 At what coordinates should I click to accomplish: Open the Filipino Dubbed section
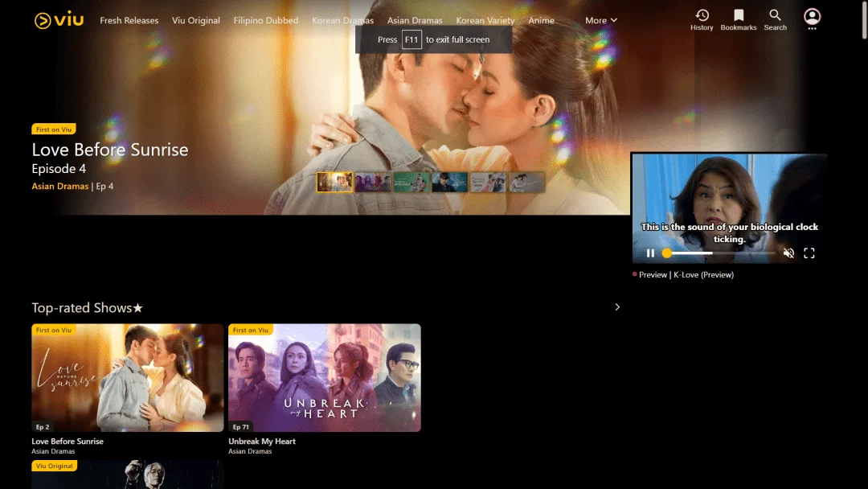[x=266, y=20]
